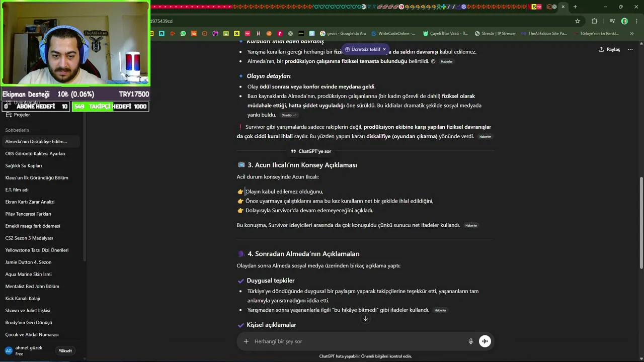The height and width of the screenshot is (362, 644).
Task: Close the active browser tab
Action: click(563, 7)
